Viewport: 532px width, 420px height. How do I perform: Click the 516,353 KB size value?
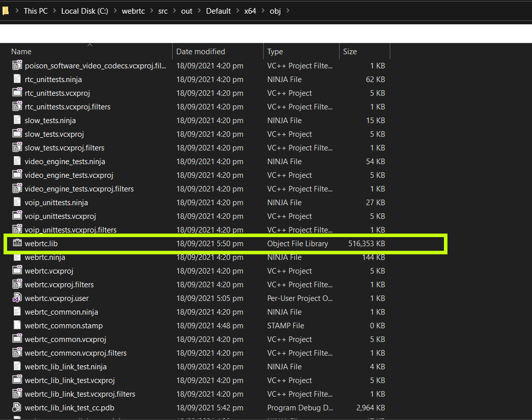(x=366, y=244)
